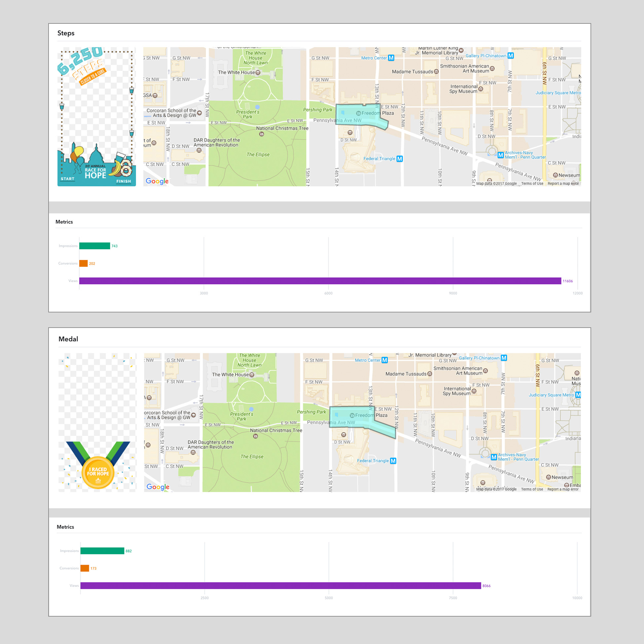Open Terms of Use link in Medal map
644x644 pixels.
pos(532,489)
